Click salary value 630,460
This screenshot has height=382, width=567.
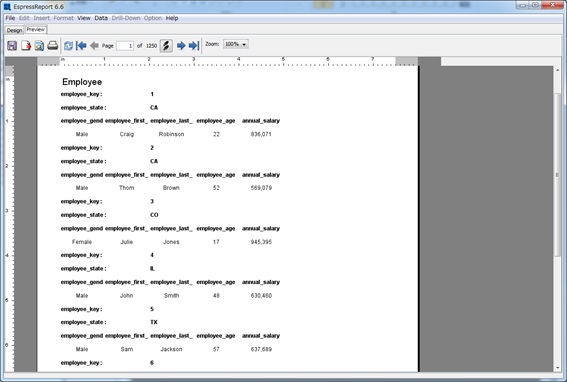[261, 296]
